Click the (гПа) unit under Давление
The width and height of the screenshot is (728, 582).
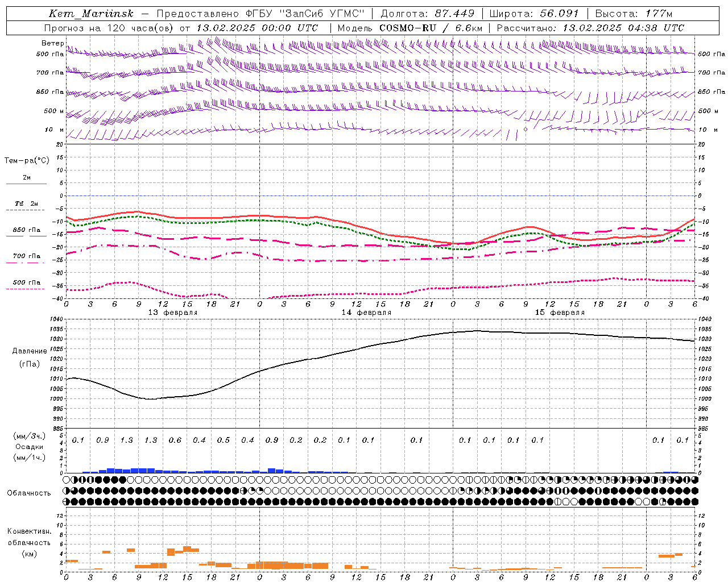point(30,364)
